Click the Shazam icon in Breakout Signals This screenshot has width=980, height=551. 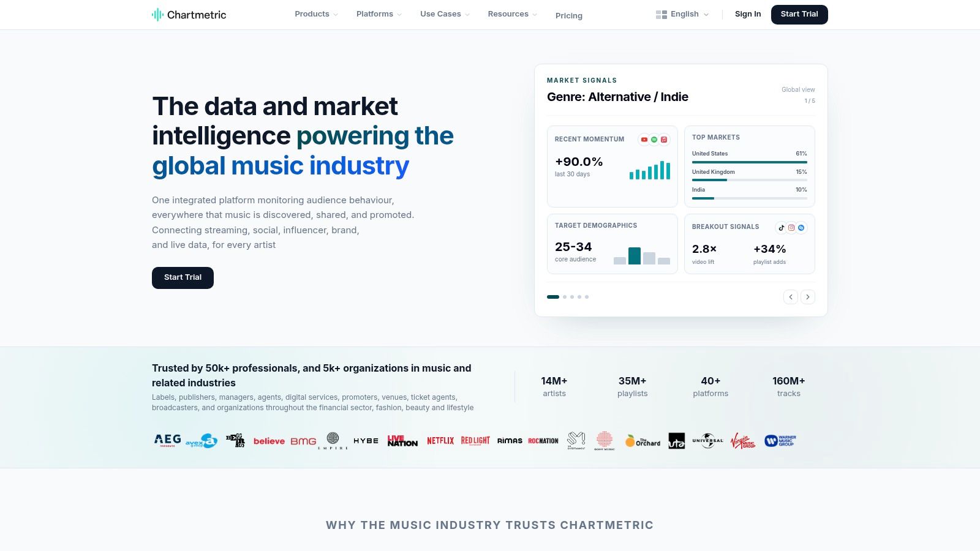tap(801, 228)
